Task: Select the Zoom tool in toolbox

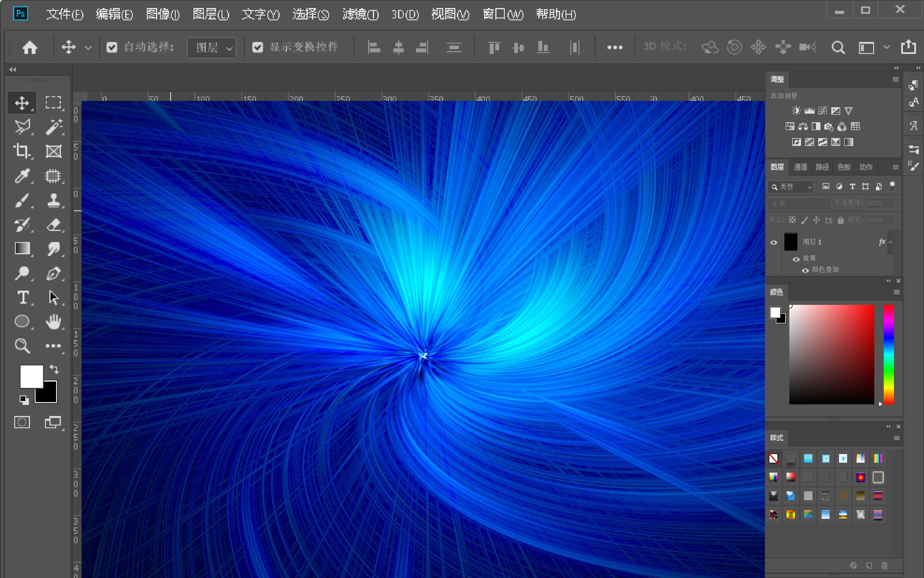Action: coord(22,346)
